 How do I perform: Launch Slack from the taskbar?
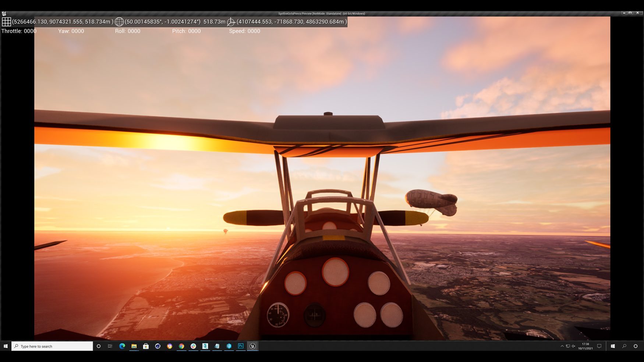tap(193, 346)
